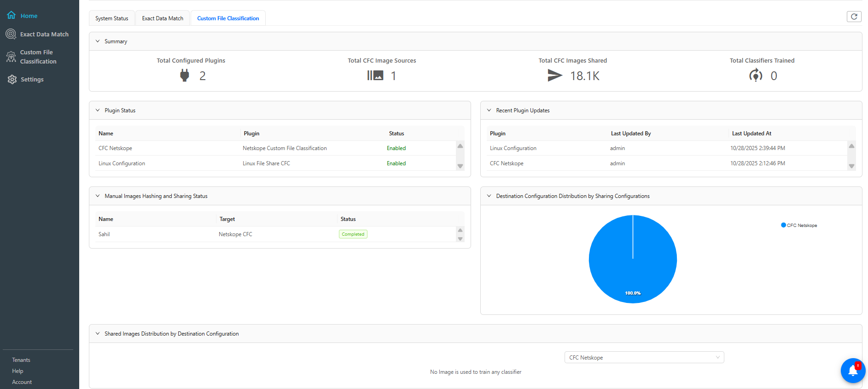The image size is (868, 389).
Task: Open the Help link
Action: (x=17, y=371)
